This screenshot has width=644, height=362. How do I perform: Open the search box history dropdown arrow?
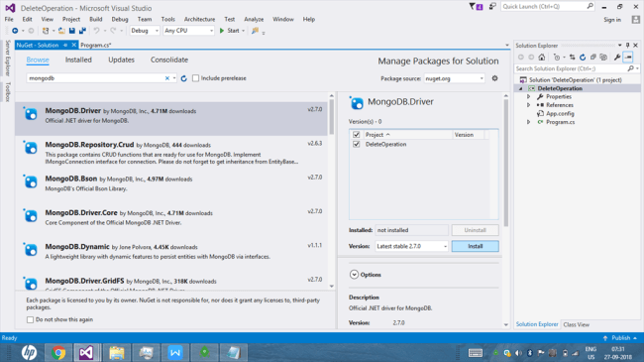(174, 78)
